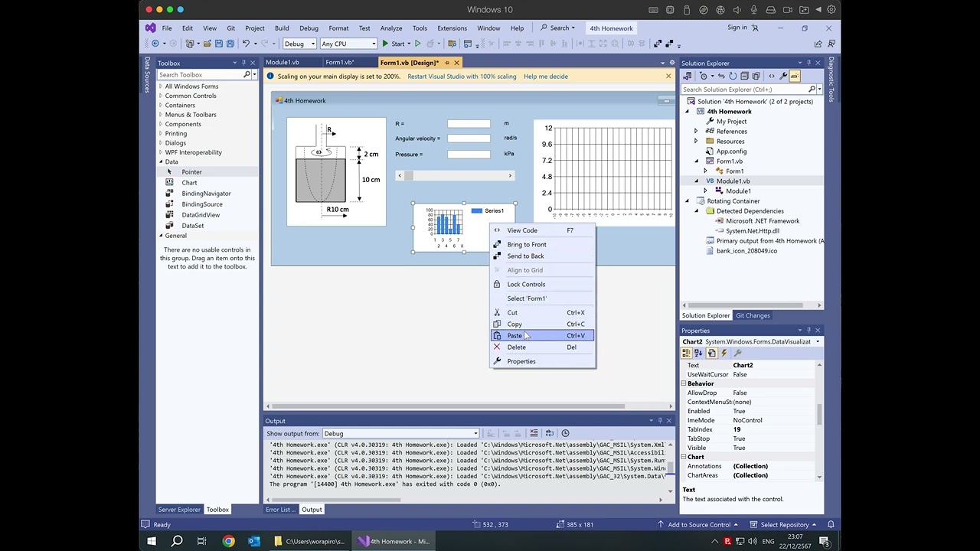Click the Windows Start button

pyautogui.click(x=152, y=541)
